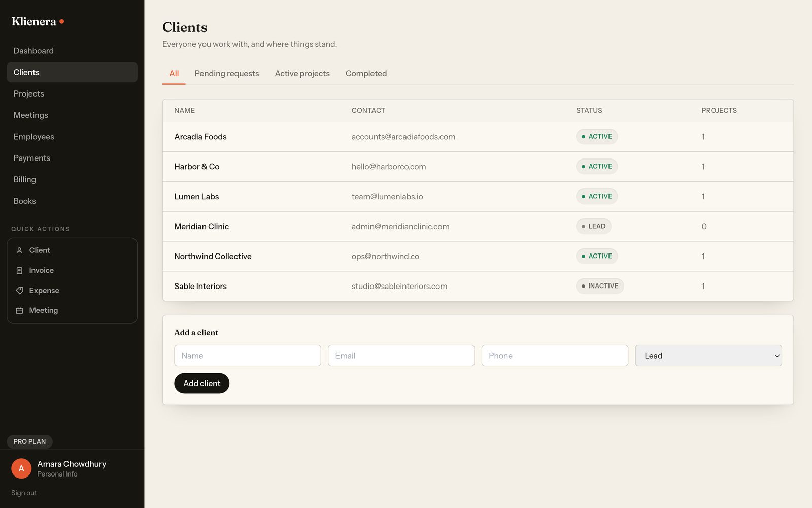This screenshot has width=812, height=508.
Task: Focus the Phone input field
Action: tap(555, 356)
